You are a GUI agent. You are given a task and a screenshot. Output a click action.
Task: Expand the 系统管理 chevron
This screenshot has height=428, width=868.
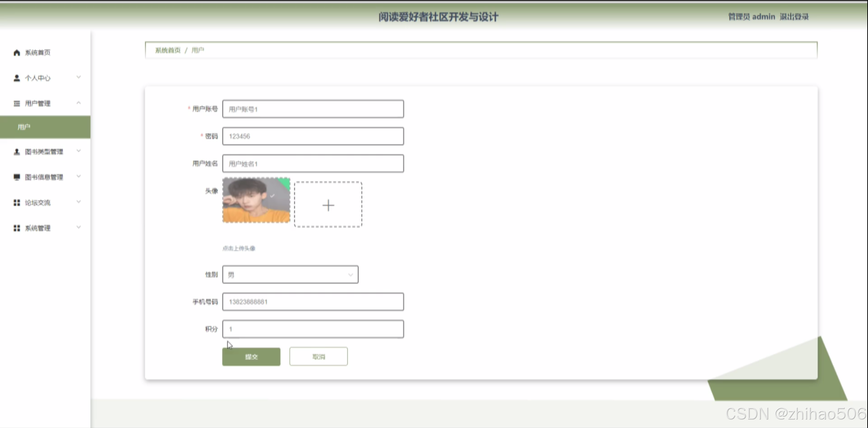(x=79, y=227)
